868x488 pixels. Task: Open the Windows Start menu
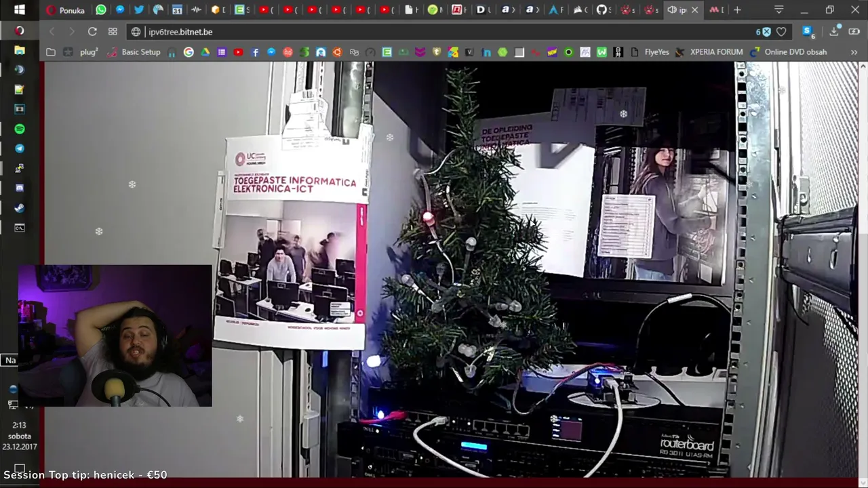tap(19, 9)
